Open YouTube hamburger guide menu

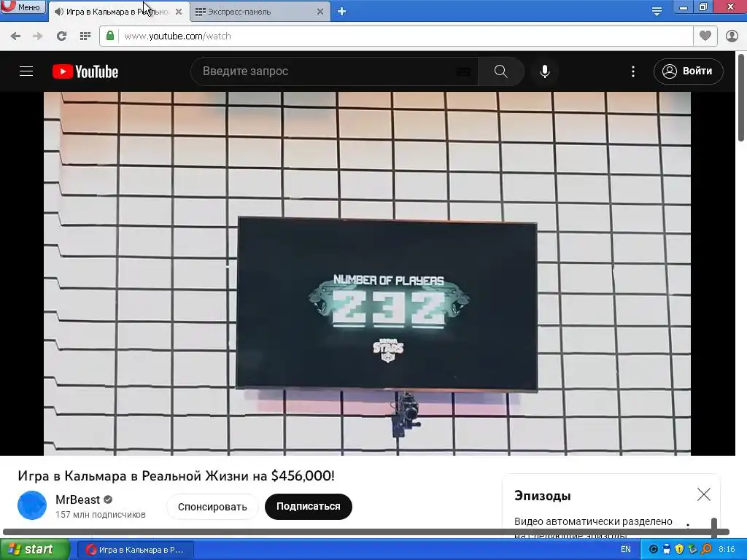click(x=26, y=71)
